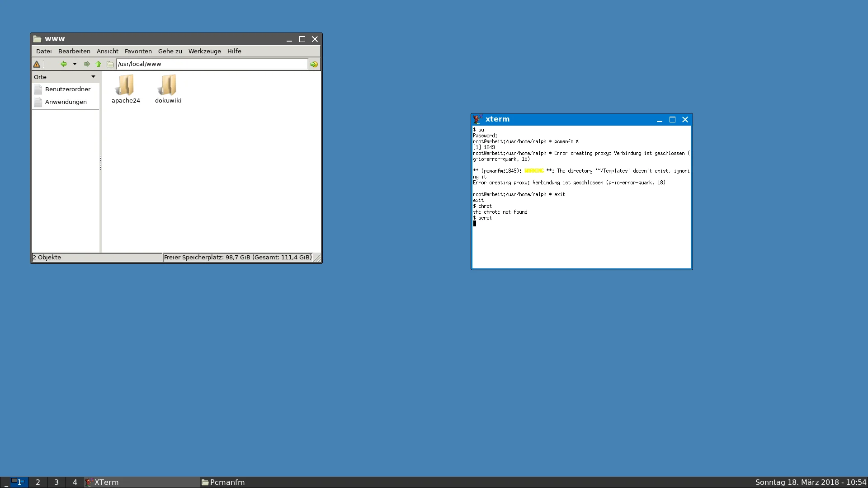Click the www window title folder icon

click(x=37, y=39)
